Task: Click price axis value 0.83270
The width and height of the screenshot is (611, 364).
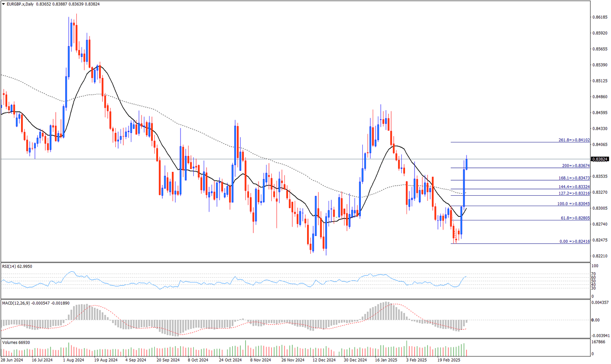Action: coord(600,192)
